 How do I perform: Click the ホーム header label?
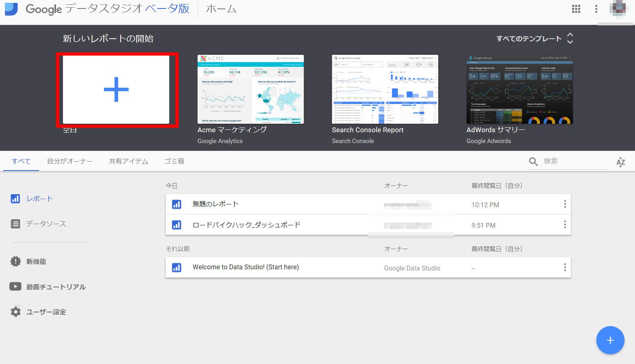pos(221,9)
